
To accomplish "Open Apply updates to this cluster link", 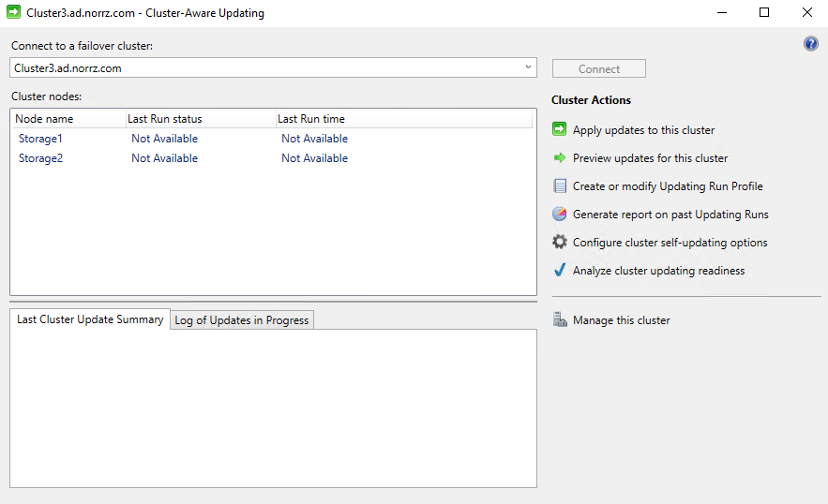I will 643,130.
